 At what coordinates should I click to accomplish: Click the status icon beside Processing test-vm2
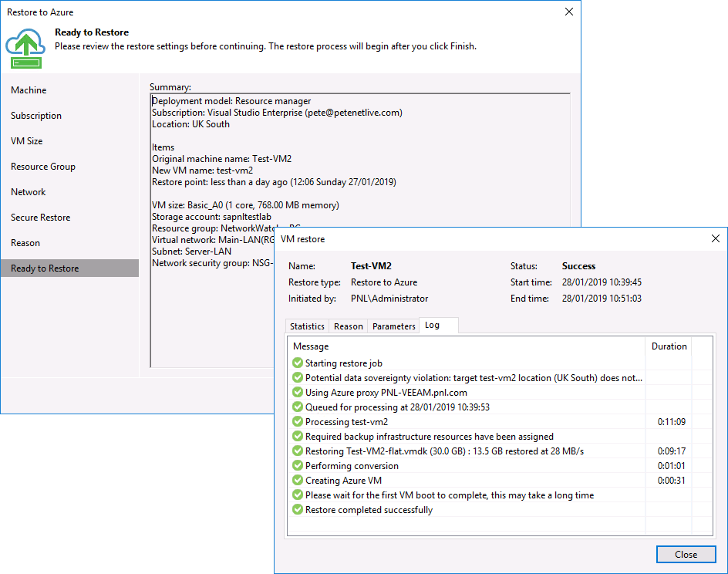click(298, 422)
